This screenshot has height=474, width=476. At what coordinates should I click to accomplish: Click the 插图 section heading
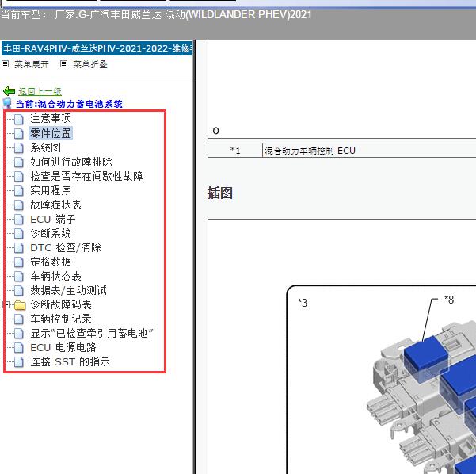tap(220, 193)
